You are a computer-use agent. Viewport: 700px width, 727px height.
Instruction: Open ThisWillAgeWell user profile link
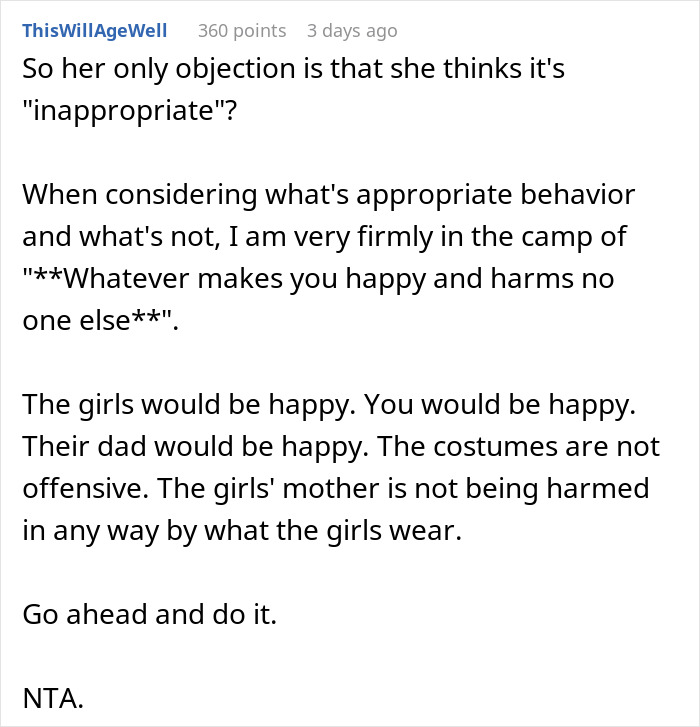(94, 31)
